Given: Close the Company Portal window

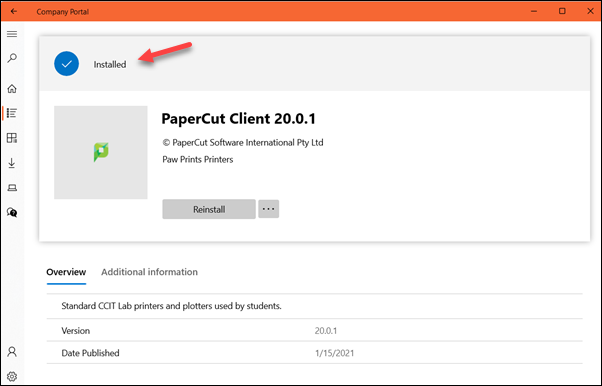Looking at the screenshot, I should (590, 11).
